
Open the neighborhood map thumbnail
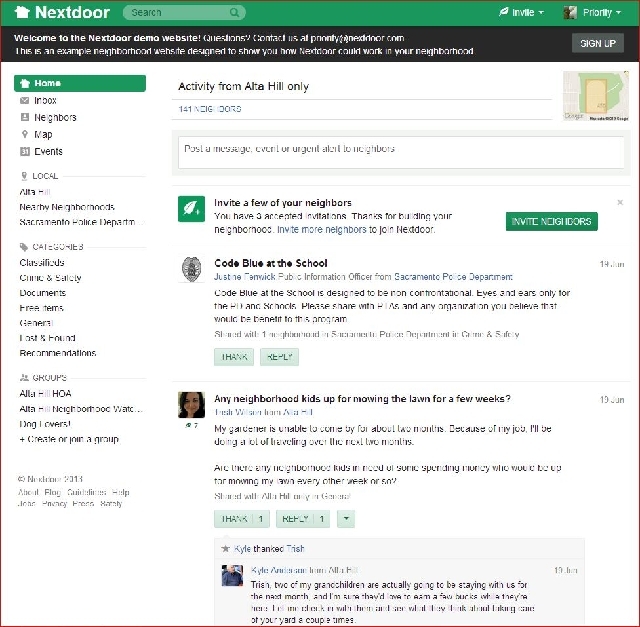[x=596, y=96]
